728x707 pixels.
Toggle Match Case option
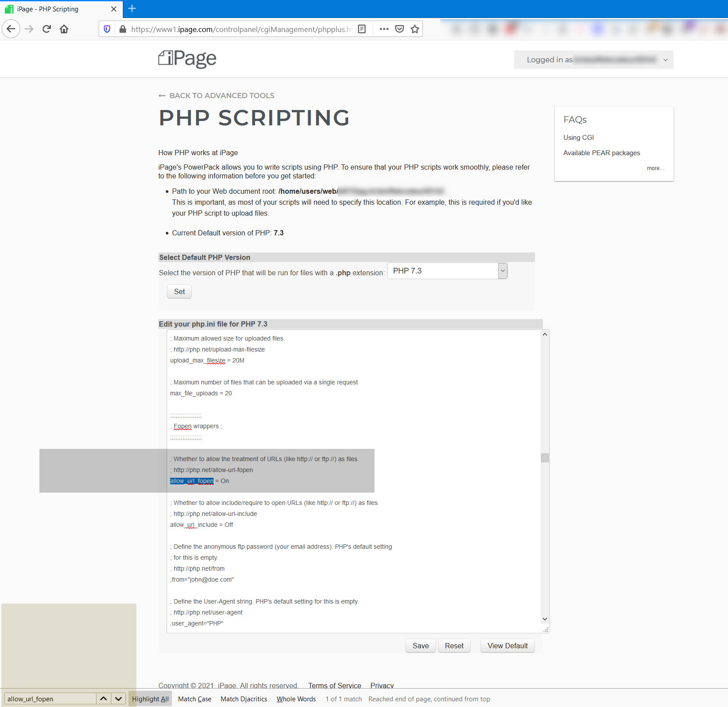pos(195,699)
